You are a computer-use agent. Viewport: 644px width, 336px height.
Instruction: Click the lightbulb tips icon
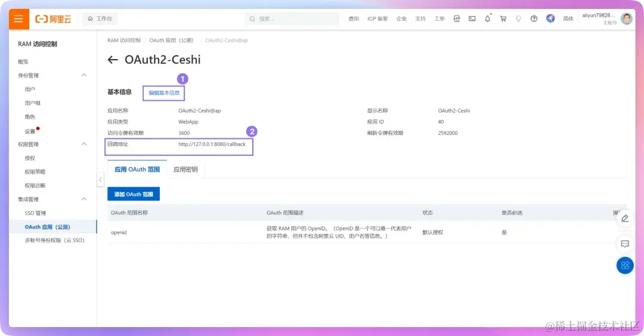518,19
